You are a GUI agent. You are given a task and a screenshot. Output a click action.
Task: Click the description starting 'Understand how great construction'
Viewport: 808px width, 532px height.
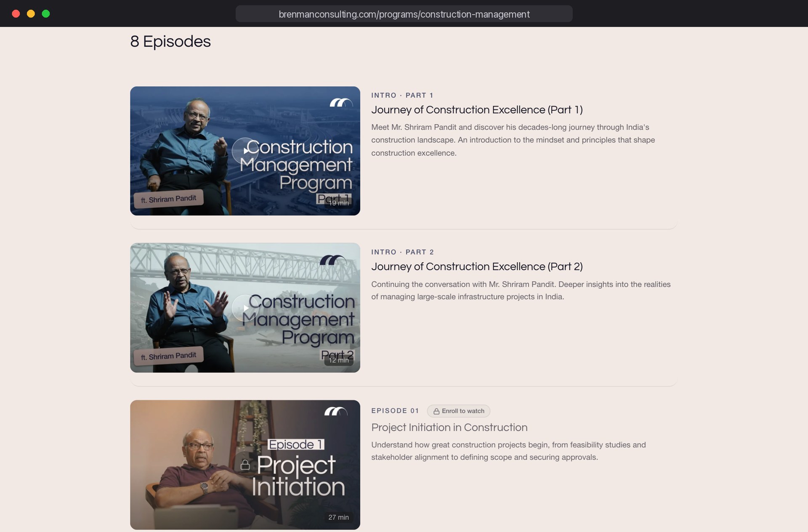[x=508, y=451]
